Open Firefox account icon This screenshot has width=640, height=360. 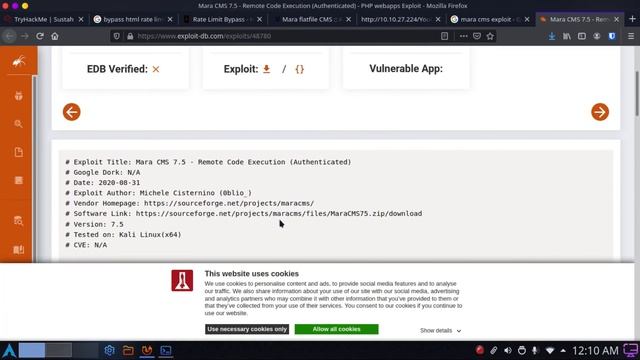tap(597, 36)
